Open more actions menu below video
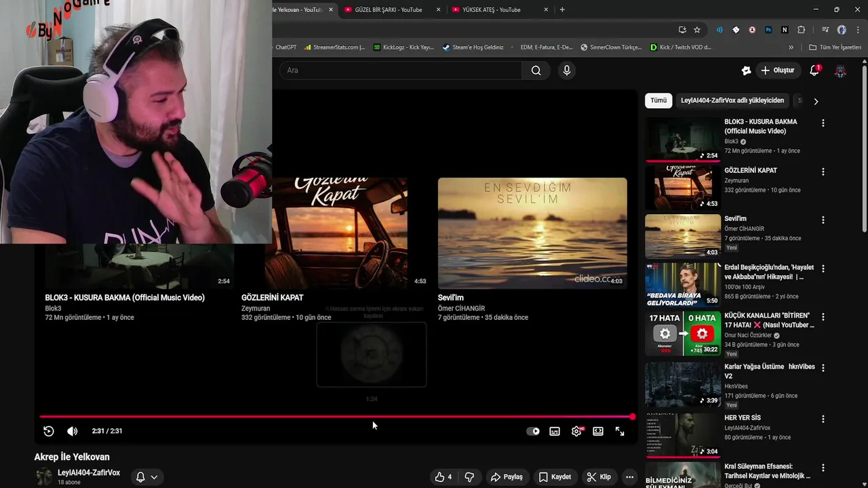 [630, 476]
